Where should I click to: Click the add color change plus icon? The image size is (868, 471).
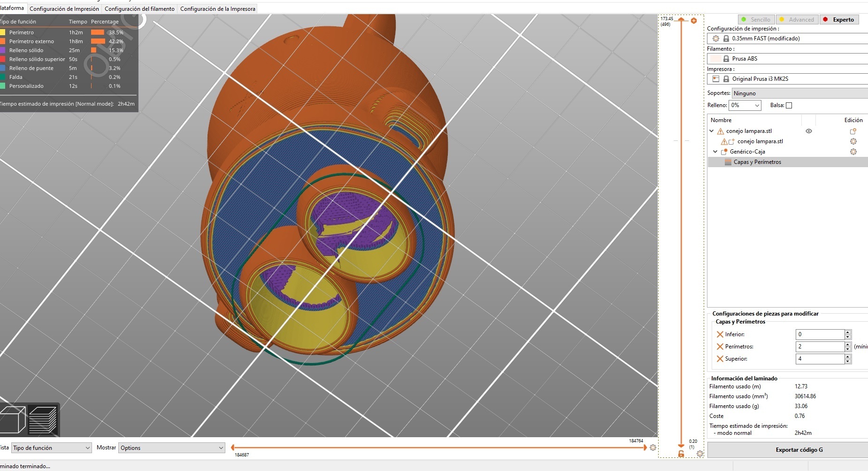(694, 21)
